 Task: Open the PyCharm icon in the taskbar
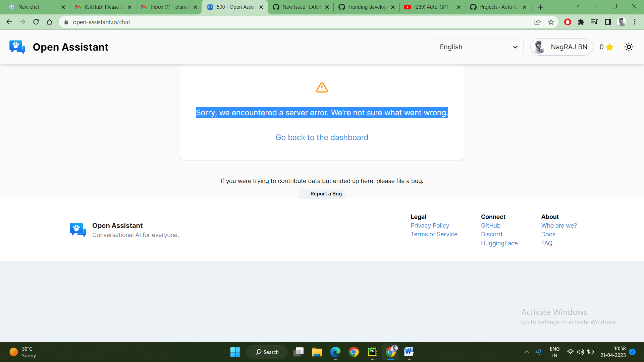point(372,352)
